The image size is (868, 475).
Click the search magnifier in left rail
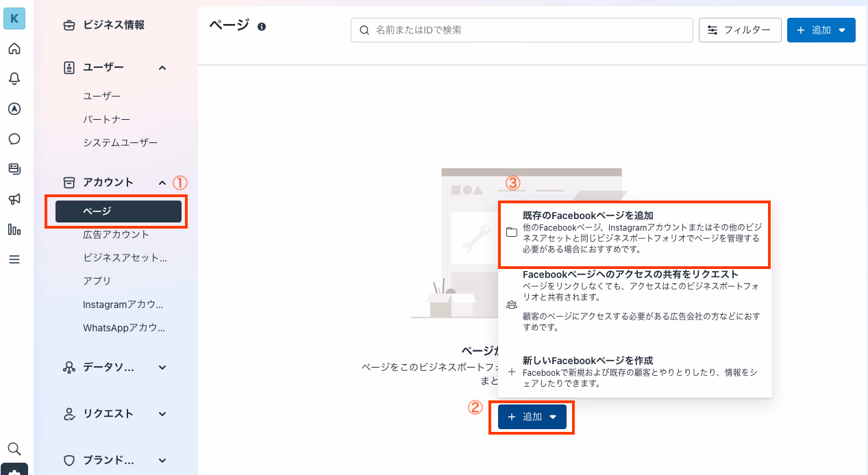(14, 449)
